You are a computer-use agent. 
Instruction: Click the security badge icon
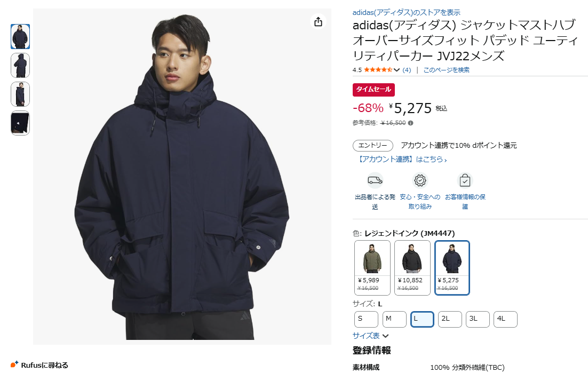420,180
